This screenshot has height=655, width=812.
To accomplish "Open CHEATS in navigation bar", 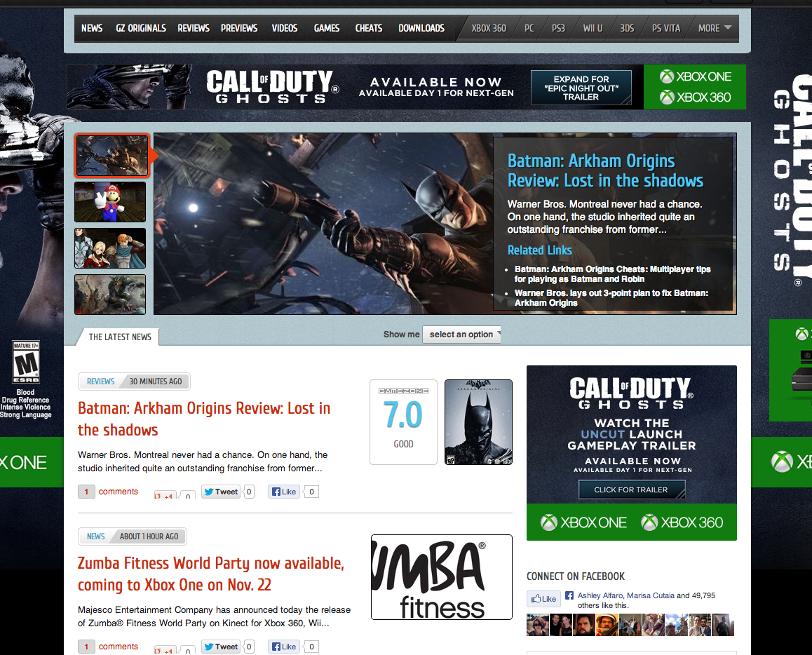I will (x=368, y=28).
